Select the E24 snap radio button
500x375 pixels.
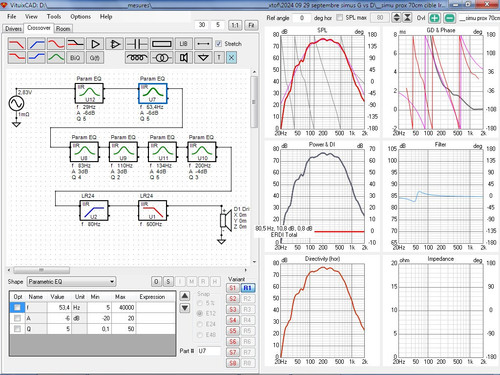(x=200, y=324)
